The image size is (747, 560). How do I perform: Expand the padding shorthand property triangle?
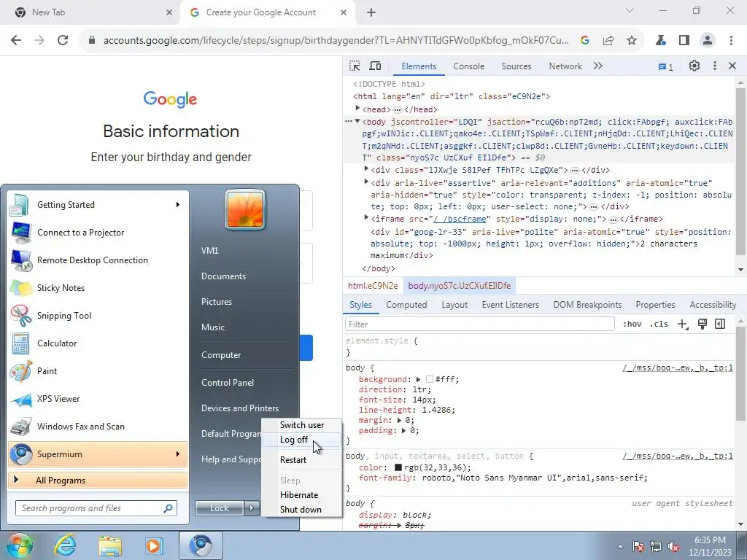tap(403, 430)
